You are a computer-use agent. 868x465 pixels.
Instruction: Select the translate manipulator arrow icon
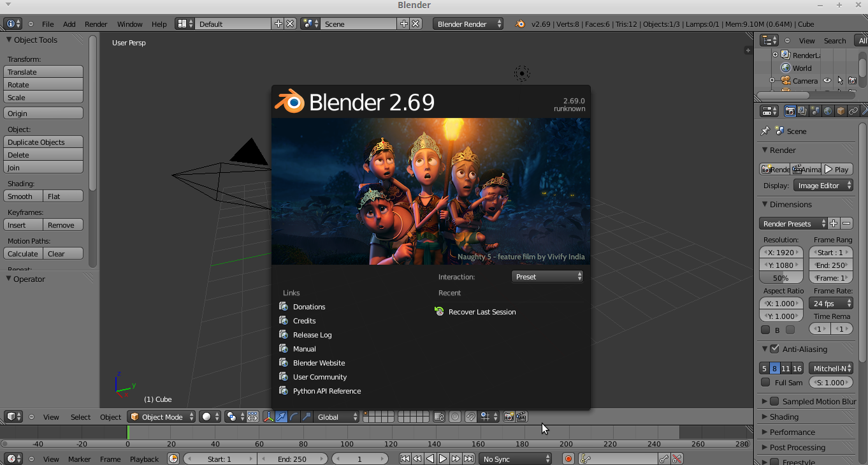281,417
